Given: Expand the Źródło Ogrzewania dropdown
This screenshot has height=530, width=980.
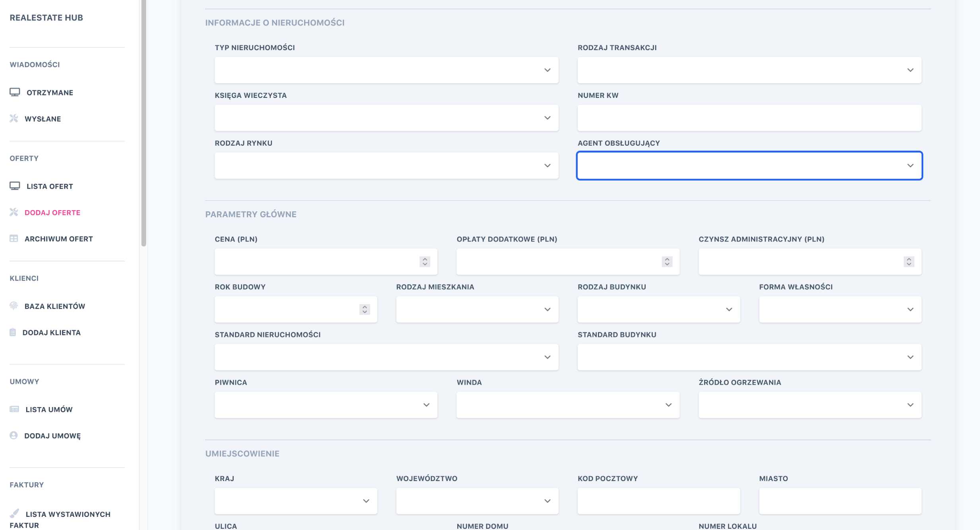Looking at the screenshot, I should 809,405.
